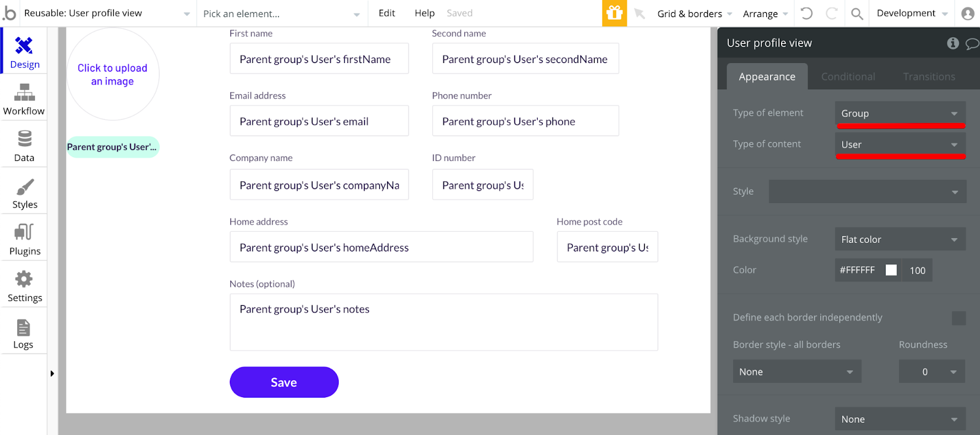Click the Bubble logo icon
The image size is (980, 435).
click(x=10, y=13)
